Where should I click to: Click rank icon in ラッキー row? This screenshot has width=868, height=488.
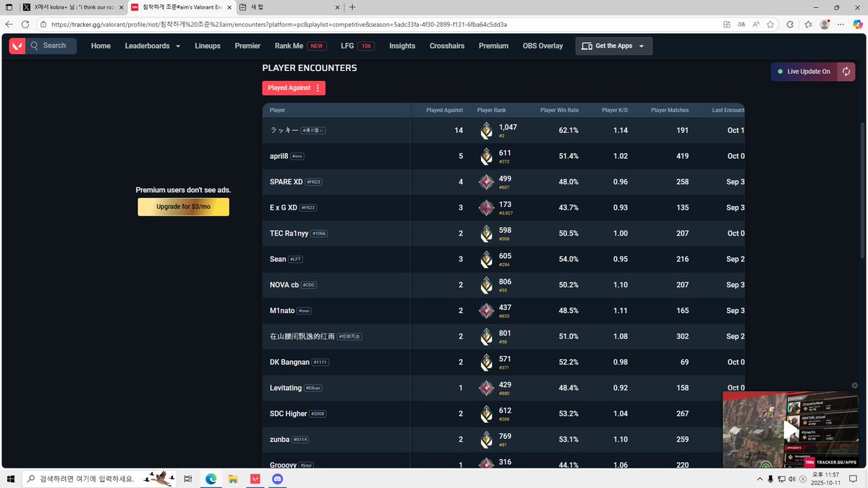coord(487,130)
